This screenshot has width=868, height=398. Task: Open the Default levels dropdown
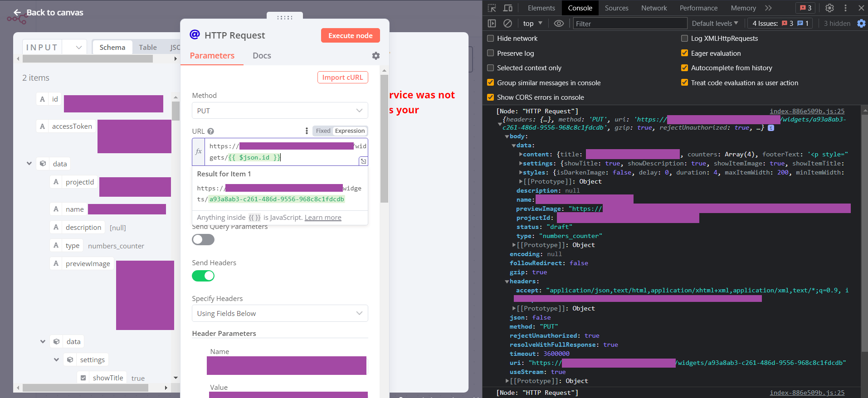click(715, 24)
